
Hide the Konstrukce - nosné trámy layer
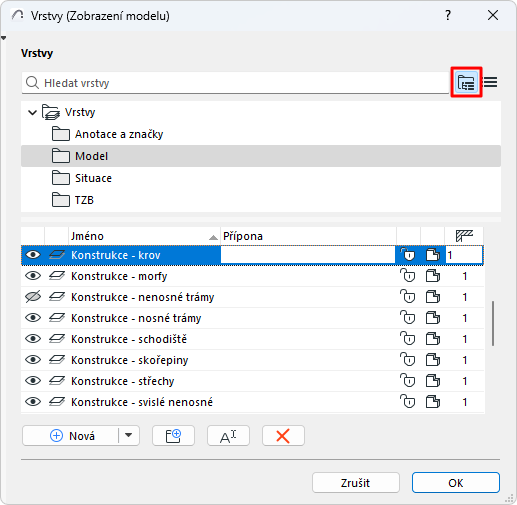pyautogui.click(x=33, y=318)
